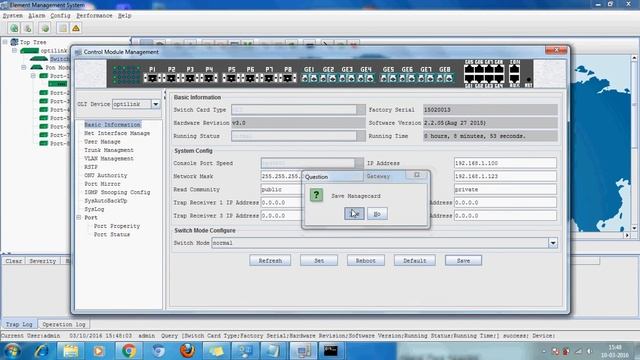Click the notepad toolbar icon
The image size is (640, 360).
tap(62, 28)
